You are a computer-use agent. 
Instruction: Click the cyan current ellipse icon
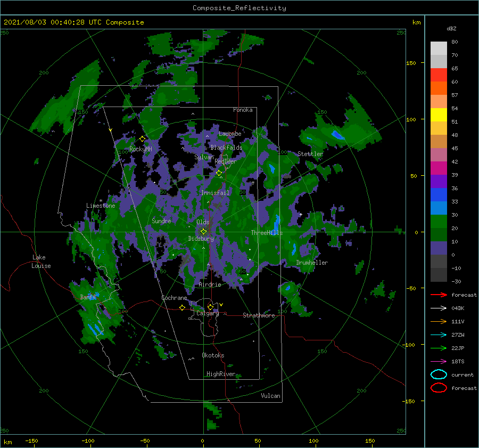pos(439,374)
